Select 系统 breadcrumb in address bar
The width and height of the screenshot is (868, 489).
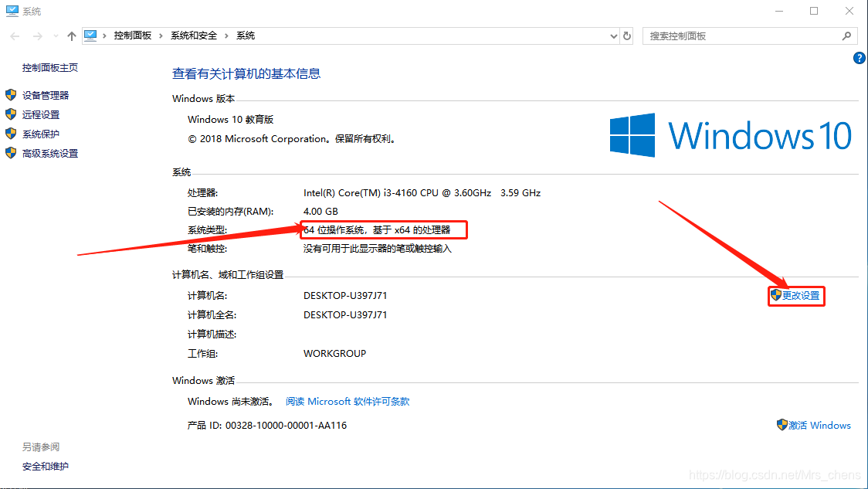(x=246, y=36)
